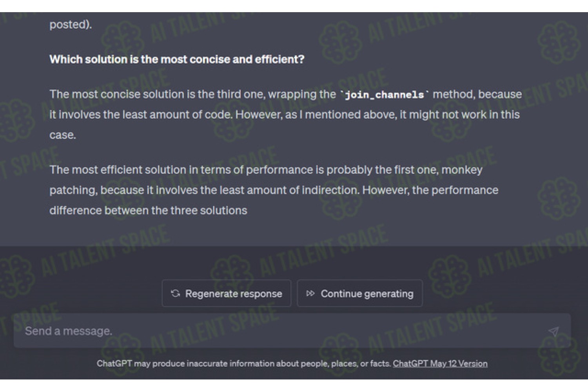Click the join_channels inline code text
This screenshot has width=588, height=392.
click(385, 94)
